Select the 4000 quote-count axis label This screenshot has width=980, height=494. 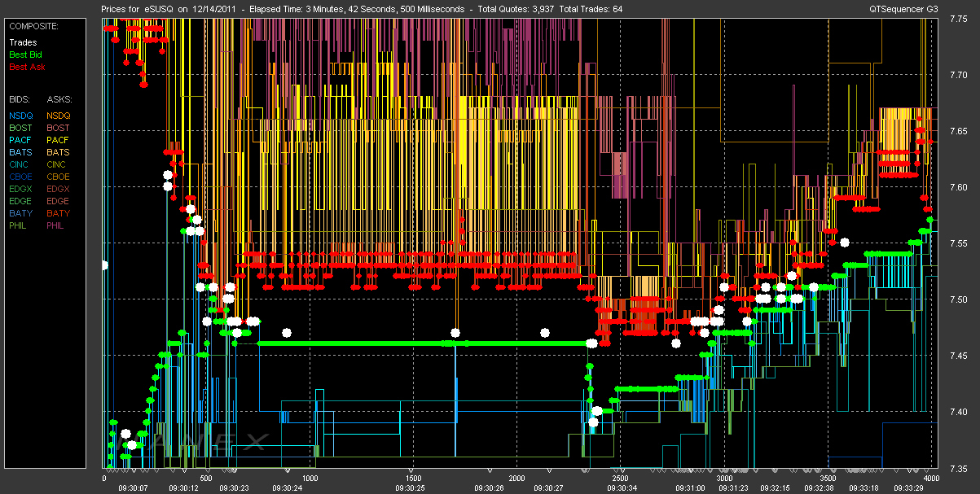[930, 479]
